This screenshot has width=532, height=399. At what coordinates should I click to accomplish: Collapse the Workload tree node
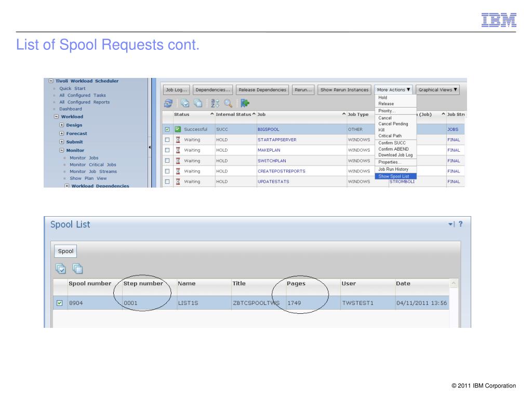(56, 117)
